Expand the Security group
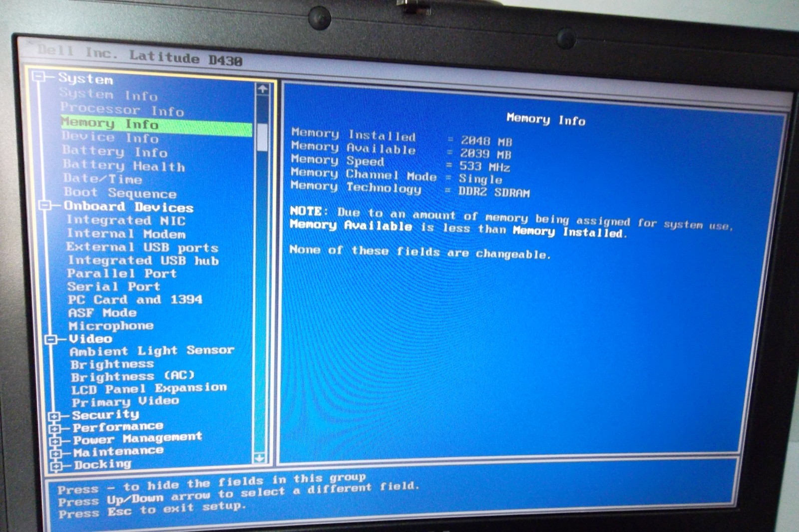 (54, 416)
